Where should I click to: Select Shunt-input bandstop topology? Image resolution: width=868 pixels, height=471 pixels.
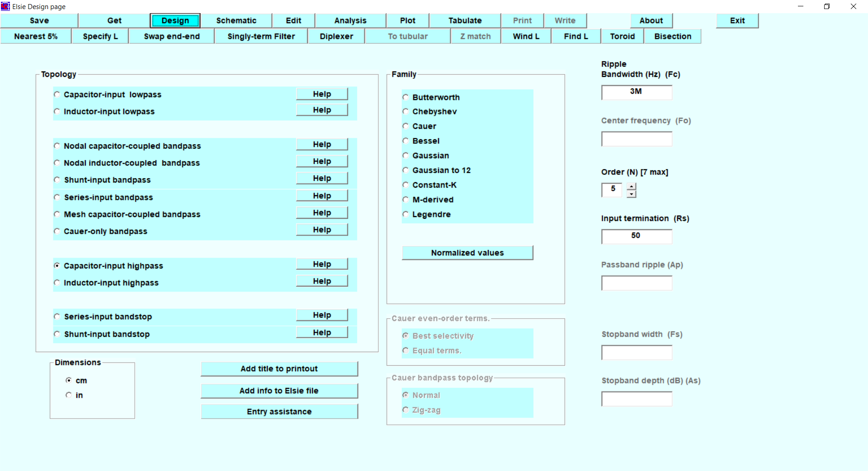(x=57, y=334)
